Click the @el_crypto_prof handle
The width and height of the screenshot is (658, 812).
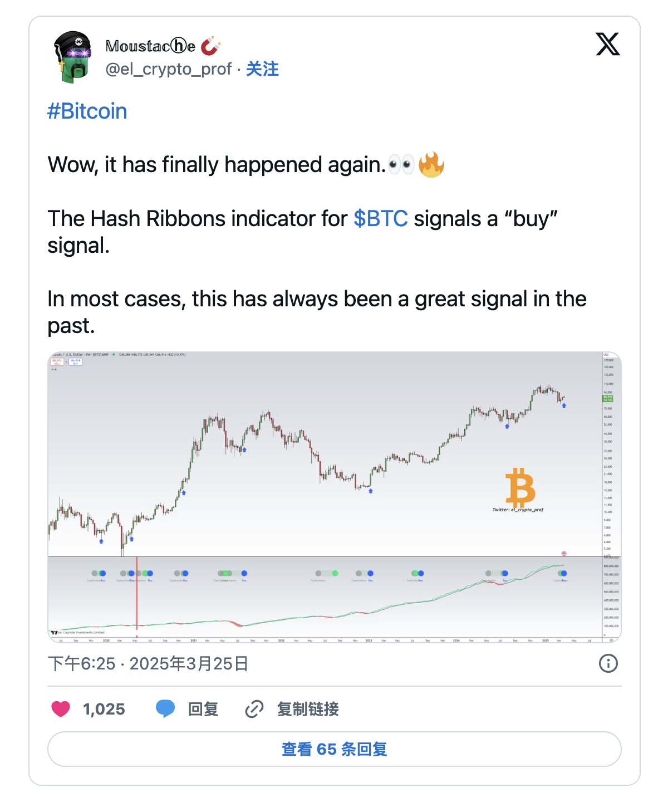click(x=169, y=69)
